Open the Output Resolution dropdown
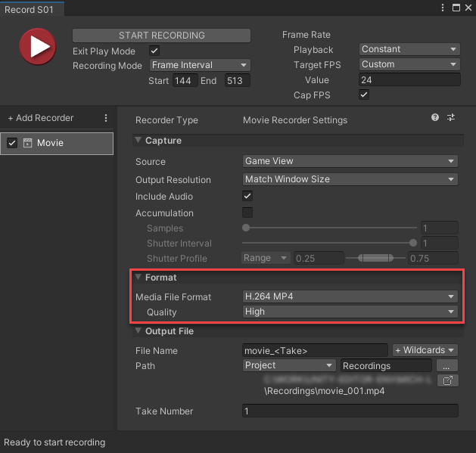This screenshot has width=476, height=453. [350, 180]
